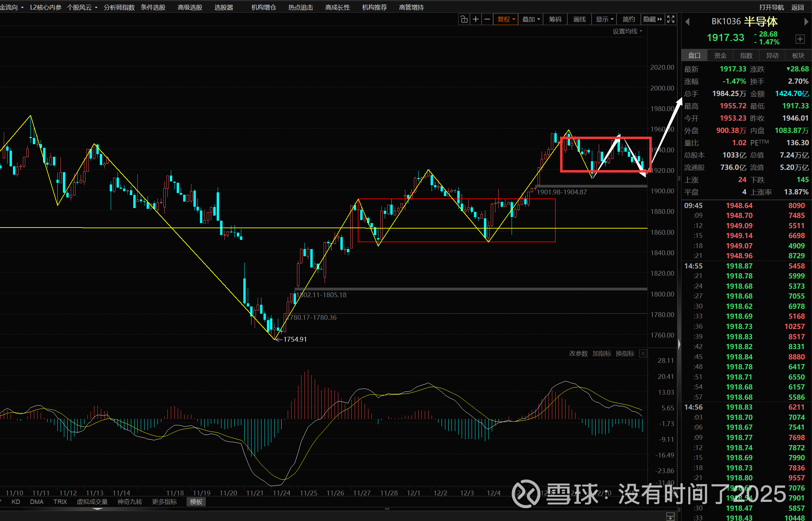Switch to the 资金 tab
This screenshot has height=521, width=812.
click(x=720, y=55)
